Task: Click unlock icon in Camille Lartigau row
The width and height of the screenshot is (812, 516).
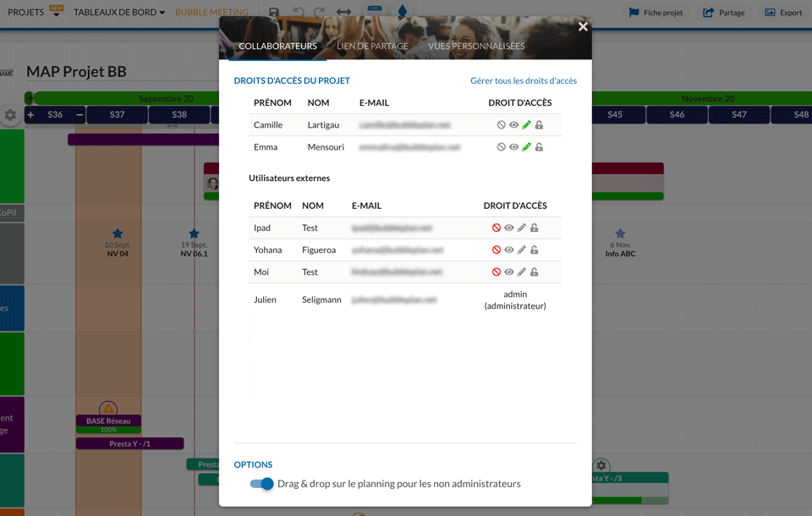Action: (x=539, y=125)
